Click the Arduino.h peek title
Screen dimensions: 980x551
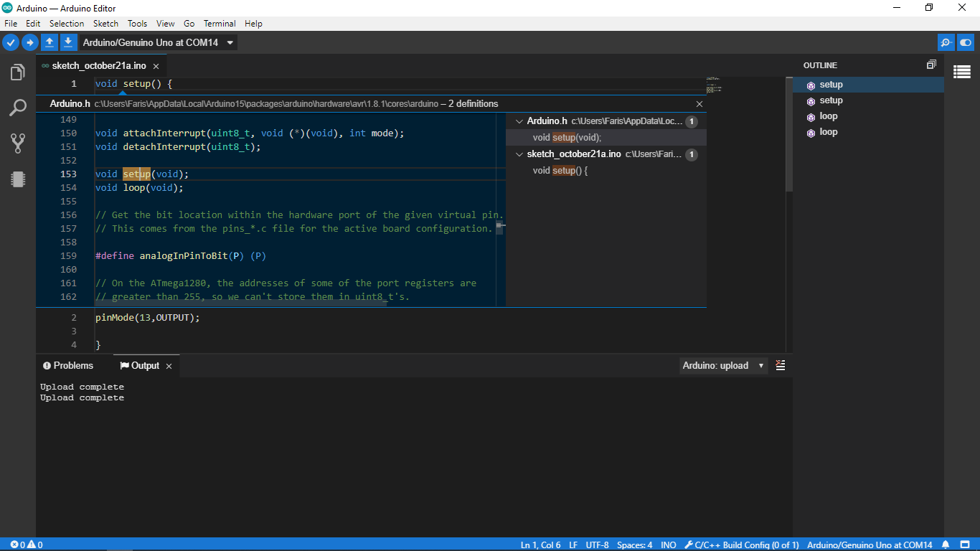(x=70, y=104)
